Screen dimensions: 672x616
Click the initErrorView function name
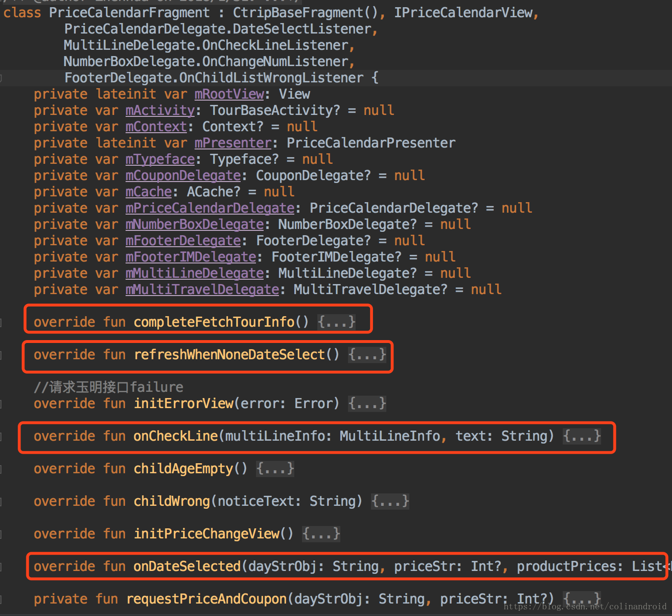[183, 403]
